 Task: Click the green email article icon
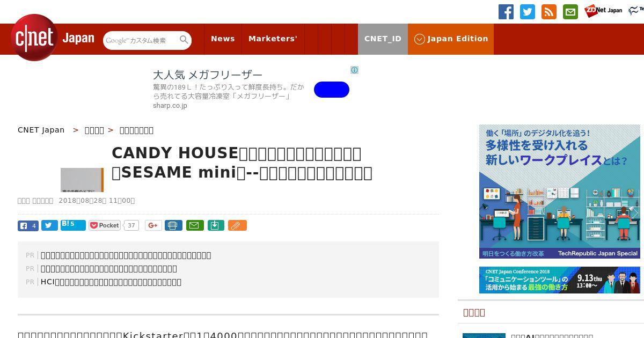195,225
